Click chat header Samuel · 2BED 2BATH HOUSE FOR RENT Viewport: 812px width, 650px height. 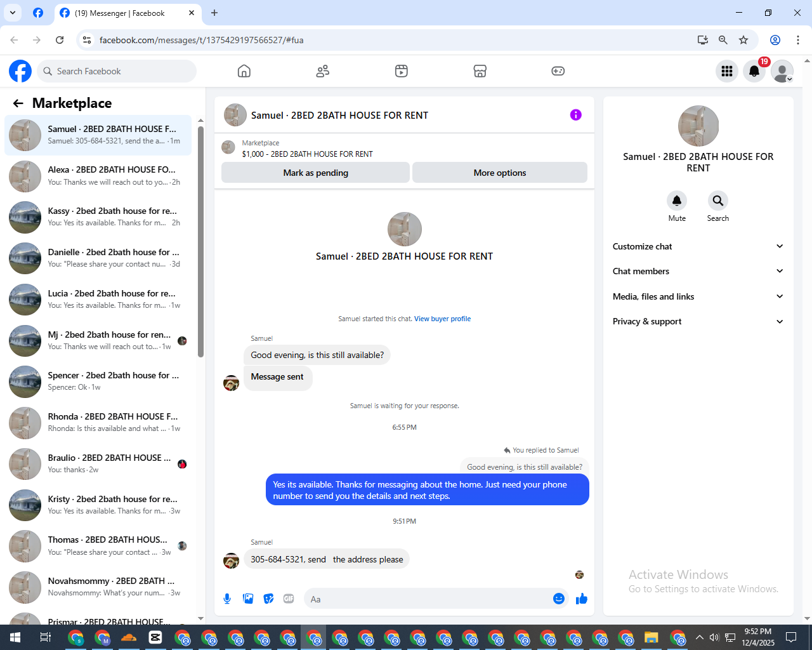point(339,115)
